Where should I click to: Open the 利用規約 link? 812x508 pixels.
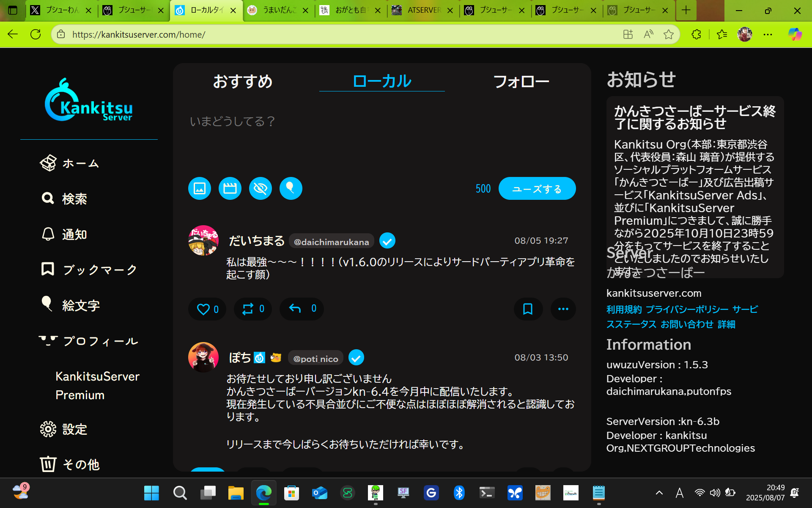[624, 309]
